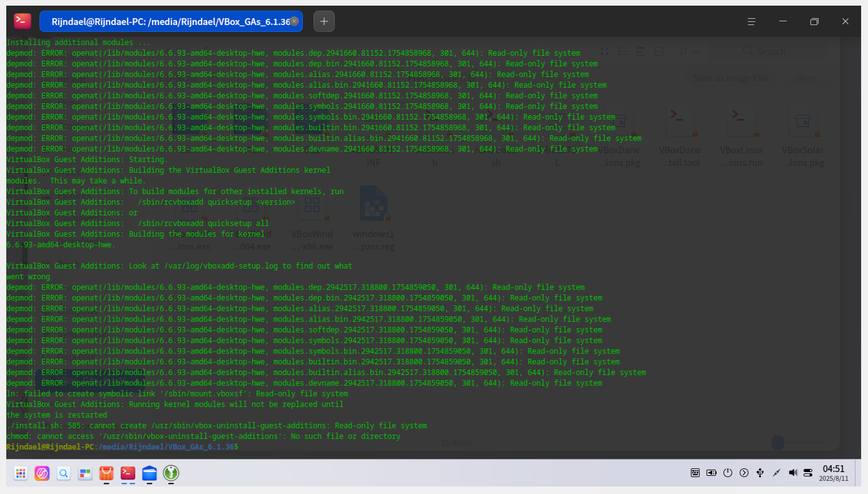
Task: Click the line 'the system is restarted'
Action: point(56,415)
